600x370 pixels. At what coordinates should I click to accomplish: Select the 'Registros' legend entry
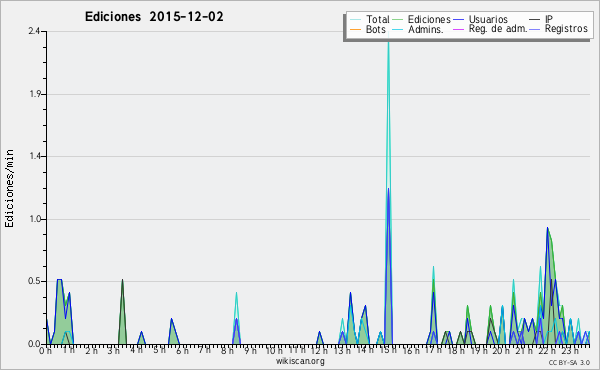tap(558, 29)
